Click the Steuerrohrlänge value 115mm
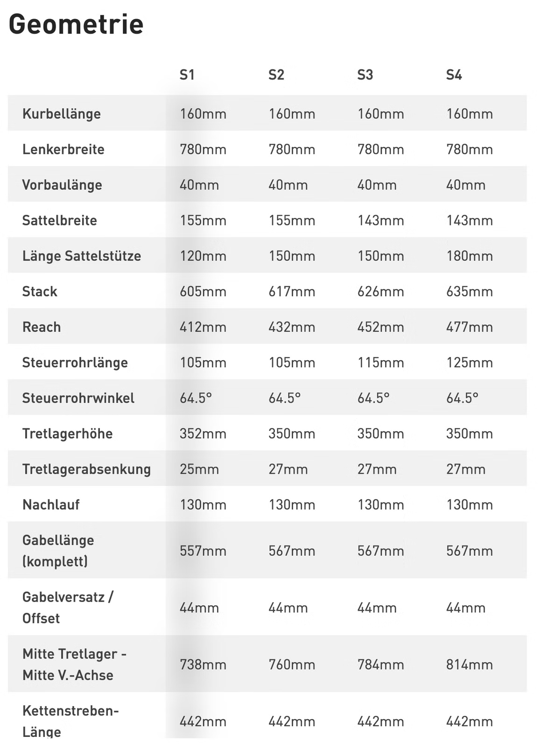Viewport: 540px width, 756px height. coord(380,363)
